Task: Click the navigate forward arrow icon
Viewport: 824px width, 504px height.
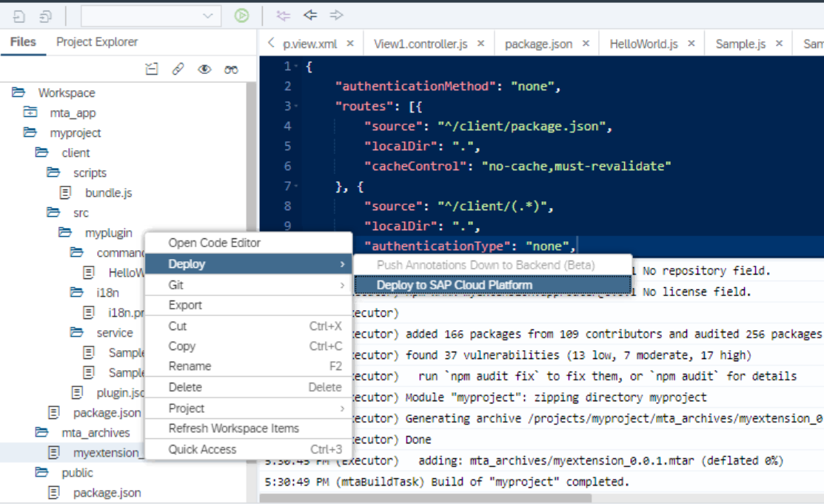Action: tap(336, 16)
